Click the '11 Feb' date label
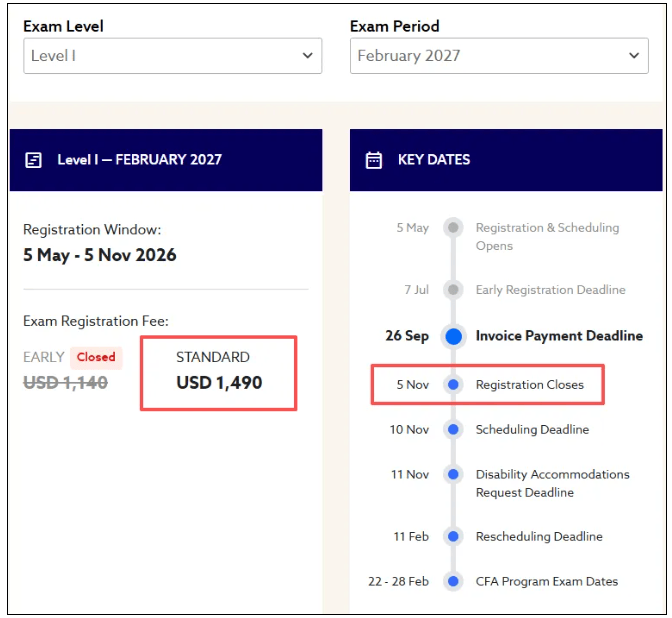The width and height of the screenshot is (672, 618). click(411, 537)
